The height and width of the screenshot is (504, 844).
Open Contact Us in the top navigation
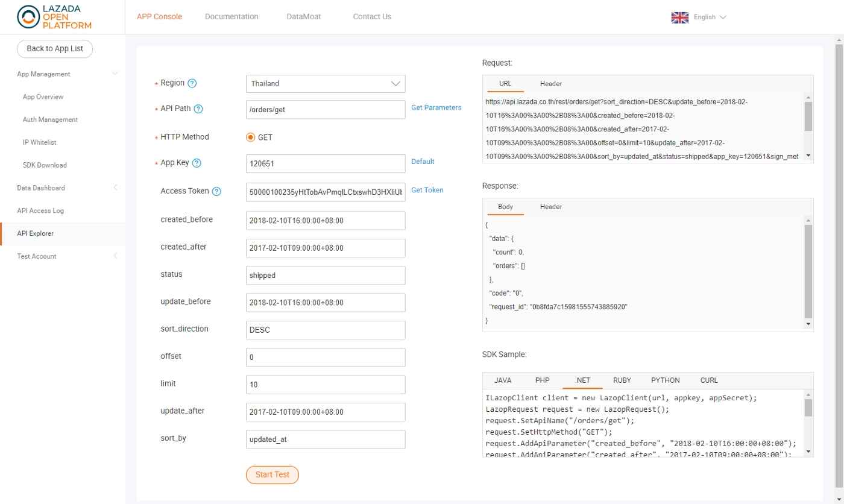[372, 17]
